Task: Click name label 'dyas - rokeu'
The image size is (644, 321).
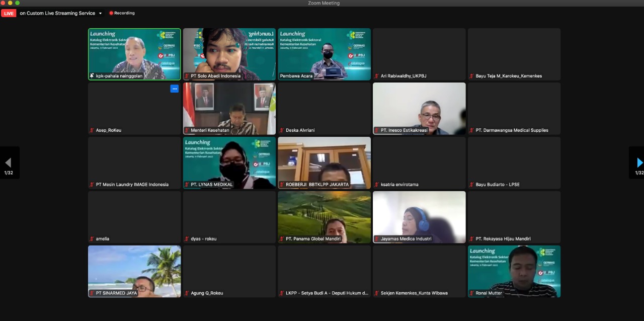Action: click(x=204, y=239)
